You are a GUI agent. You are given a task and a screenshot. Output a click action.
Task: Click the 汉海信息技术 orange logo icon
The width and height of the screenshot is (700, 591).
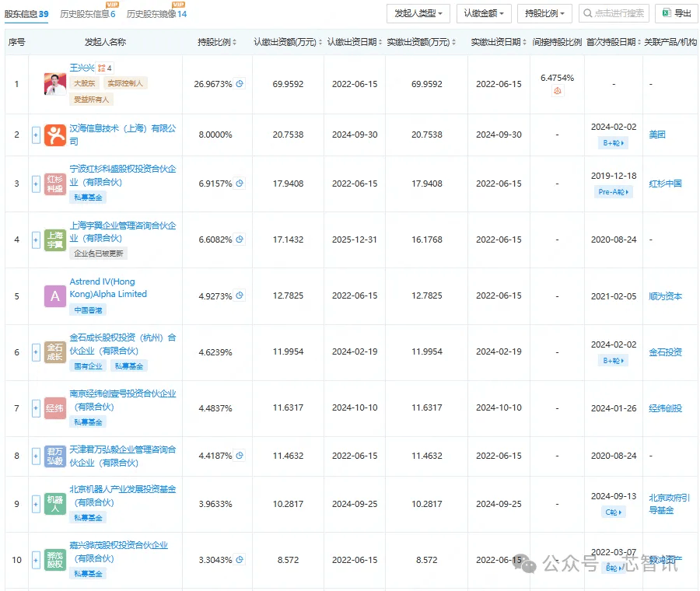[55, 135]
